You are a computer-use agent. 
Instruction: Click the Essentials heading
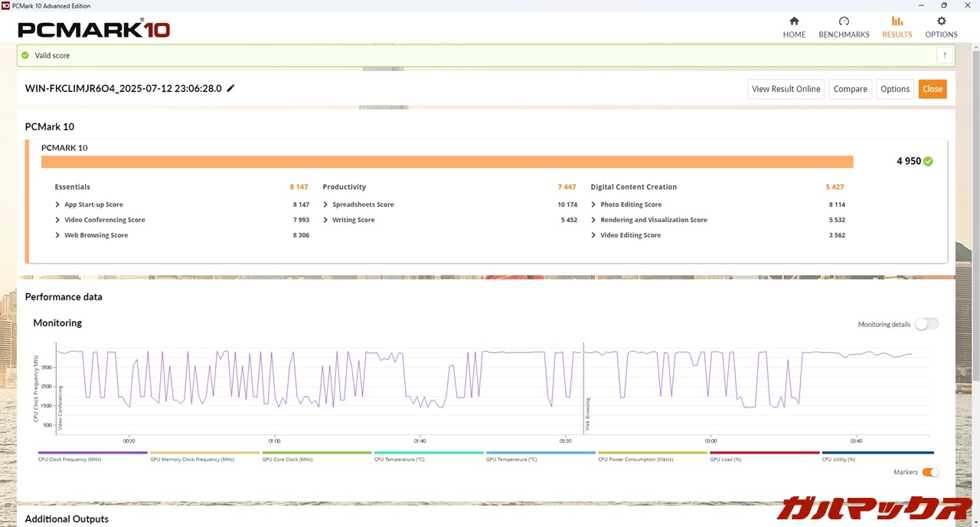point(72,187)
